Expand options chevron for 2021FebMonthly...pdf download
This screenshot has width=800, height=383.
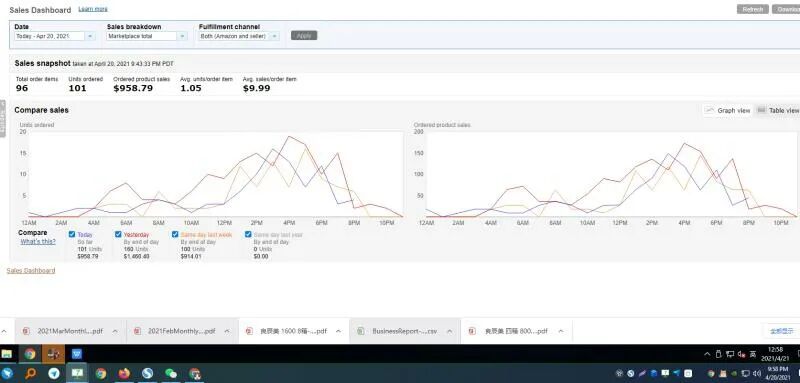point(227,331)
